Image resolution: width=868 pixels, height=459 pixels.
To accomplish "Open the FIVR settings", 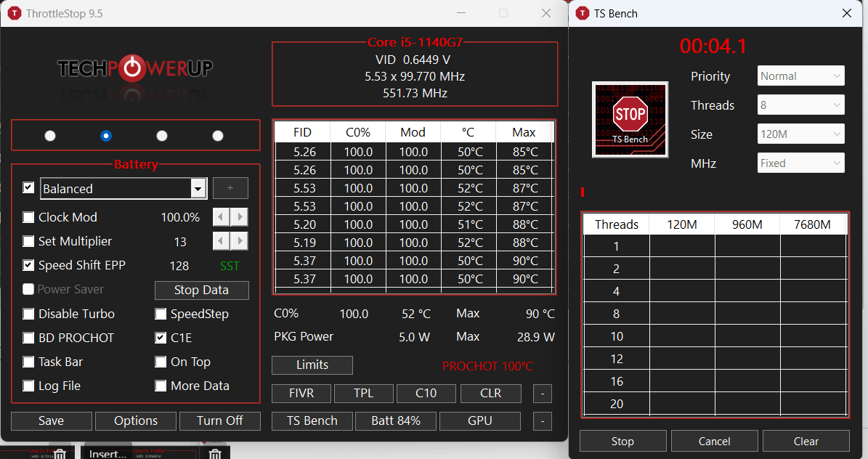I will coord(301,393).
